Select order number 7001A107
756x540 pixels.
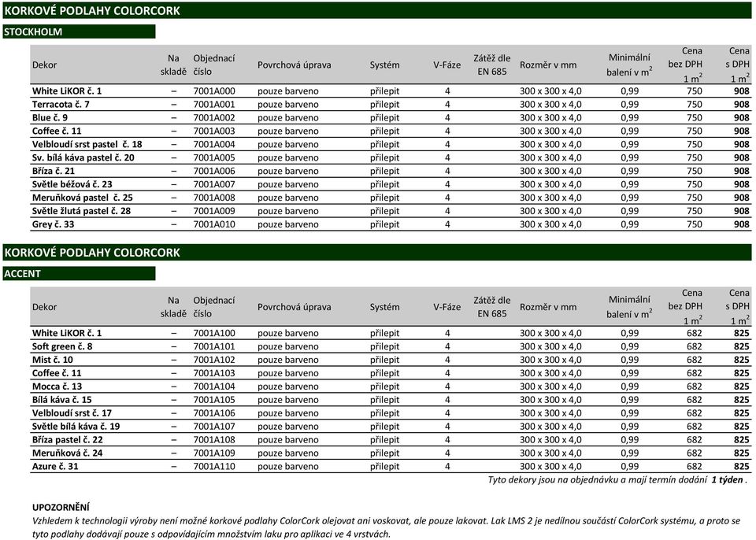click(214, 427)
